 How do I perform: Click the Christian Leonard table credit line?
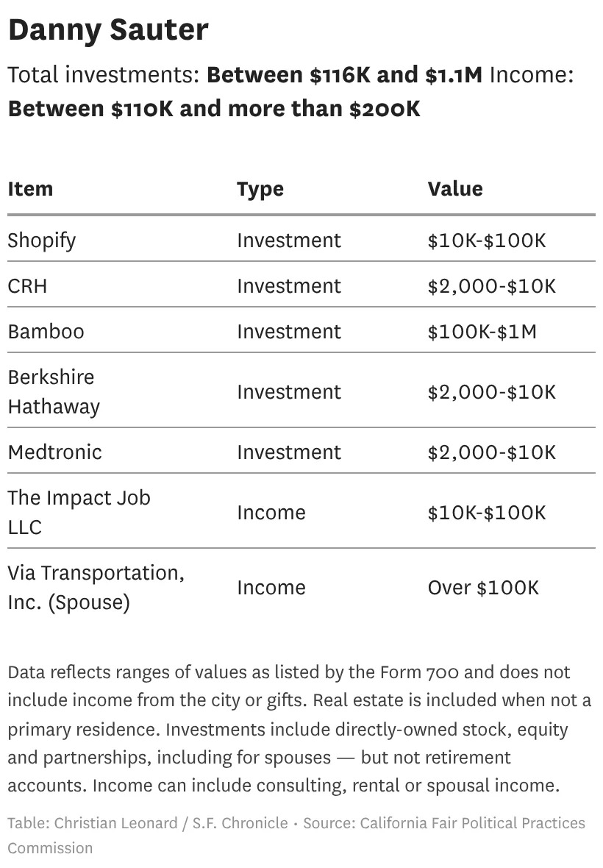click(147, 823)
